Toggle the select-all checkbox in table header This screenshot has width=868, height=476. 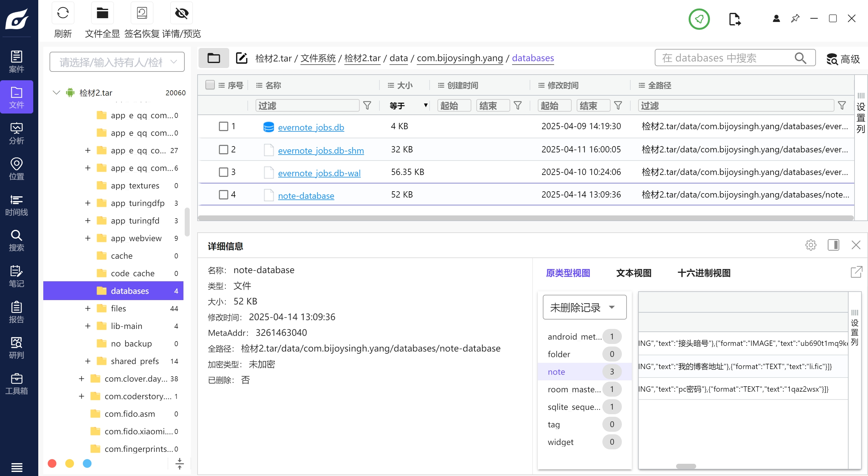[210, 85]
